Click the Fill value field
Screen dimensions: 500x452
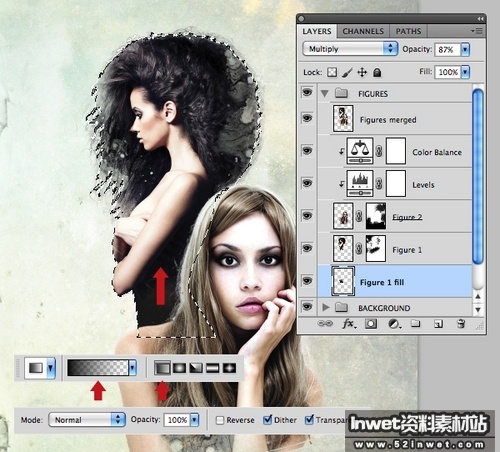coord(448,72)
